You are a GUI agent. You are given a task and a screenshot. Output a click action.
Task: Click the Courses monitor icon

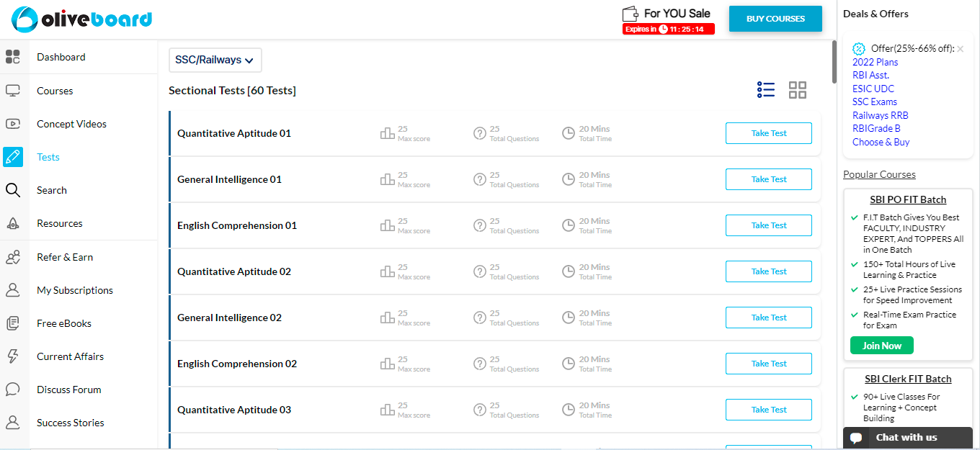coord(13,91)
